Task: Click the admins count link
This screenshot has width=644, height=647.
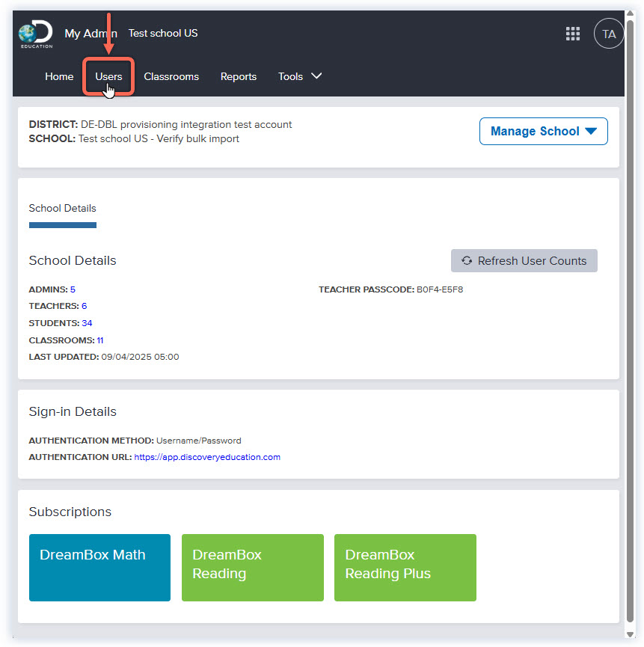Action: pyautogui.click(x=73, y=289)
